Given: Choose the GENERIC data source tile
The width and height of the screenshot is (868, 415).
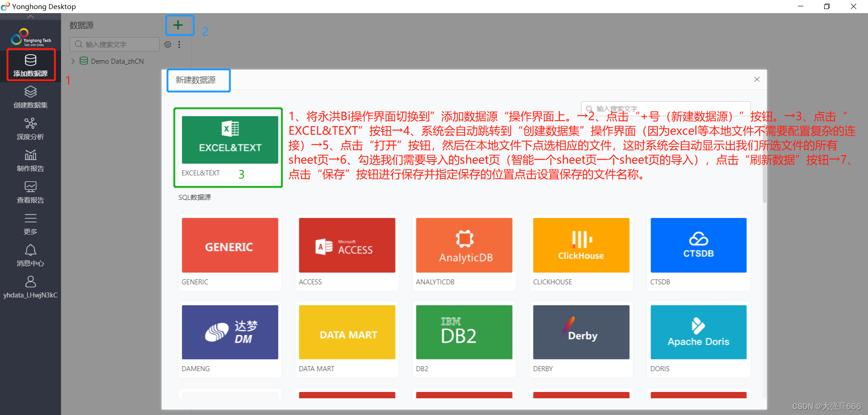Looking at the screenshot, I should click(230, 252).
